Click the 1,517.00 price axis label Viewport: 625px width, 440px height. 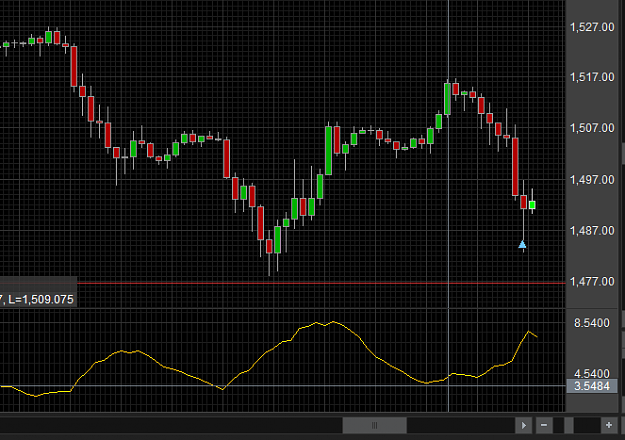click(x=592, y=77)
